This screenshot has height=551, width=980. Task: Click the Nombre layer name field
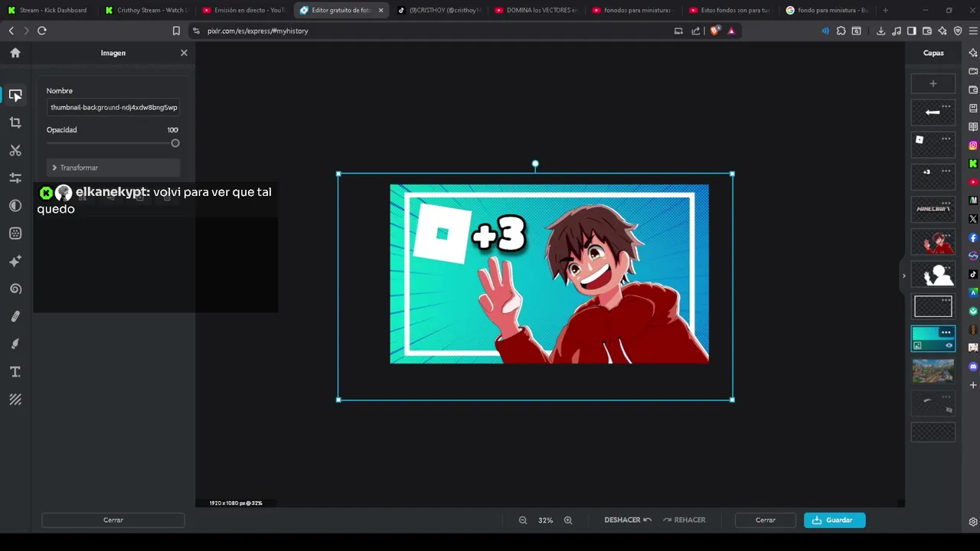click(113, 108)
